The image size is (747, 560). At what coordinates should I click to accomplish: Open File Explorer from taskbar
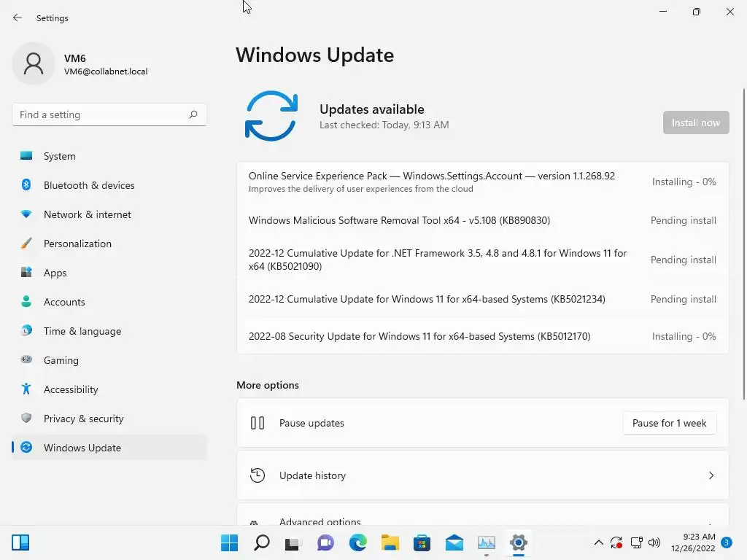(x=390, y=542)
